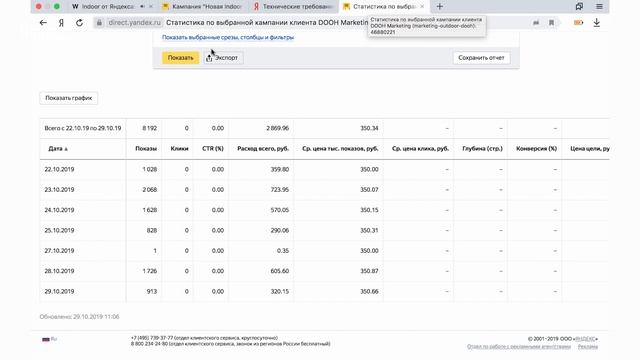Click the 'Показать график' button
The width and height of the screenshot is (640, 360).
click(x=69, y=98)
